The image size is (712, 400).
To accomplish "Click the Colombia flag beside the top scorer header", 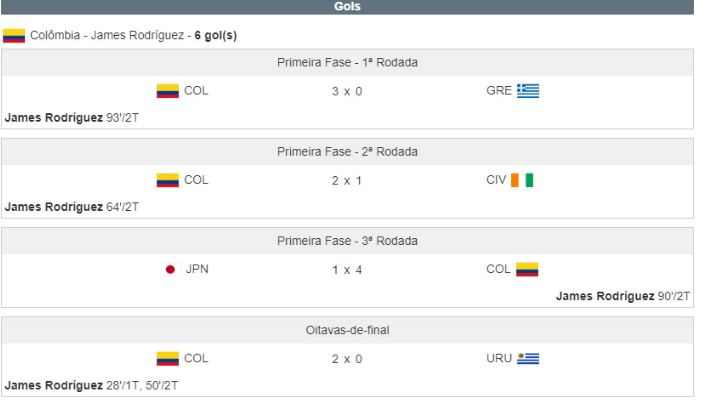I will pyautogui.click(x=14, y=36).
